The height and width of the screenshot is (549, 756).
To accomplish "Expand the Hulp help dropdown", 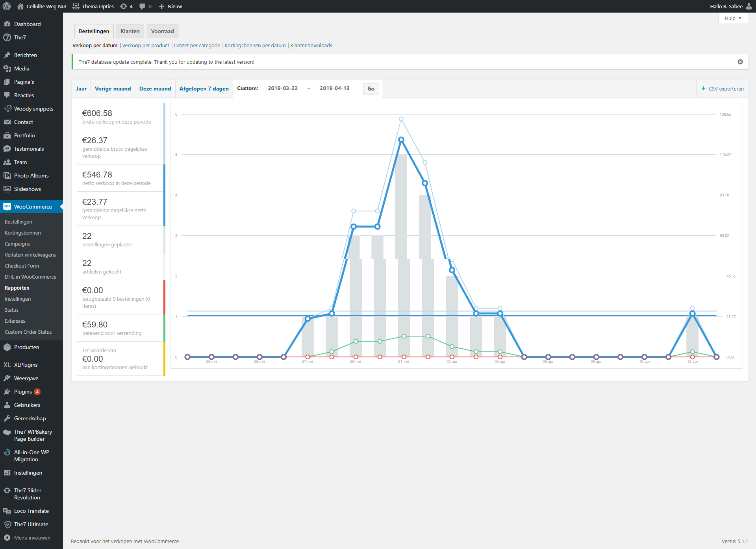I will pos(733,18).
